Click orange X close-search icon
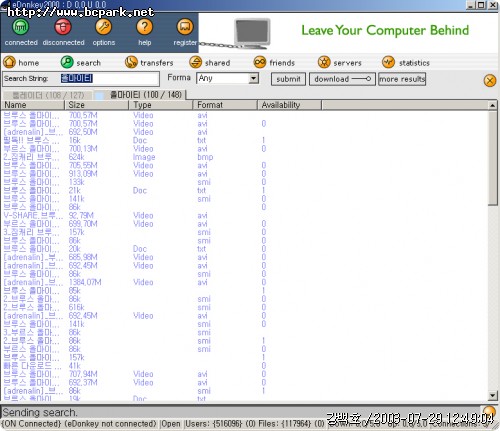500x431 pixels. 490,80
